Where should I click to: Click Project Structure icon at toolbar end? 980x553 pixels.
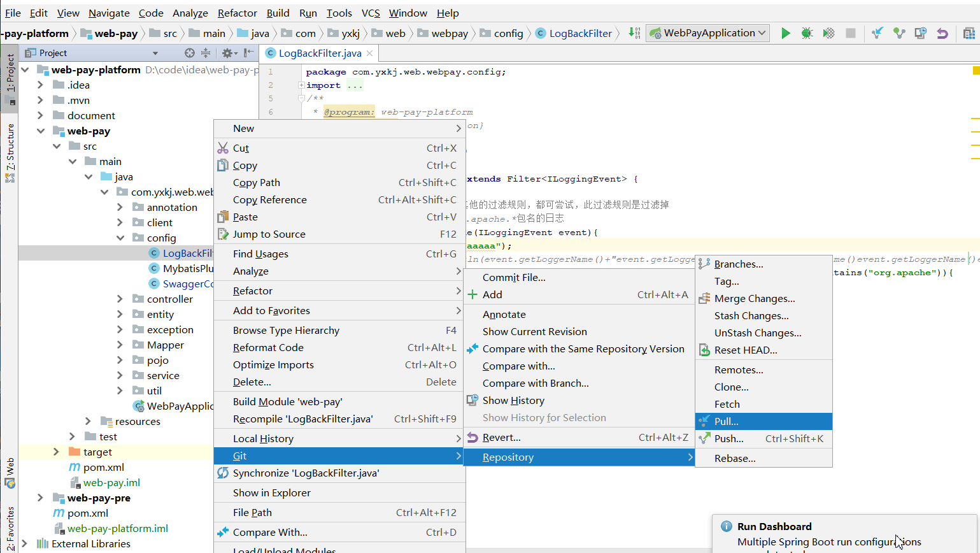(969, 33)
